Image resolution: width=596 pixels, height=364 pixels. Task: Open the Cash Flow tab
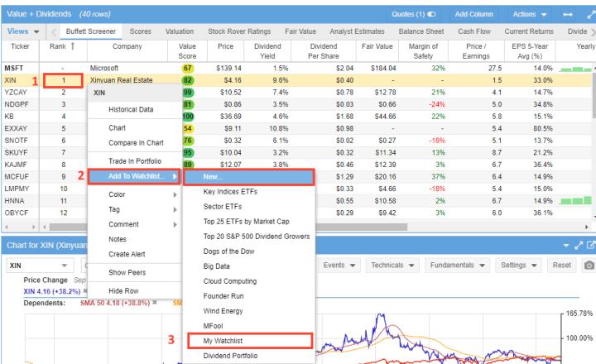tap(474, 31)
